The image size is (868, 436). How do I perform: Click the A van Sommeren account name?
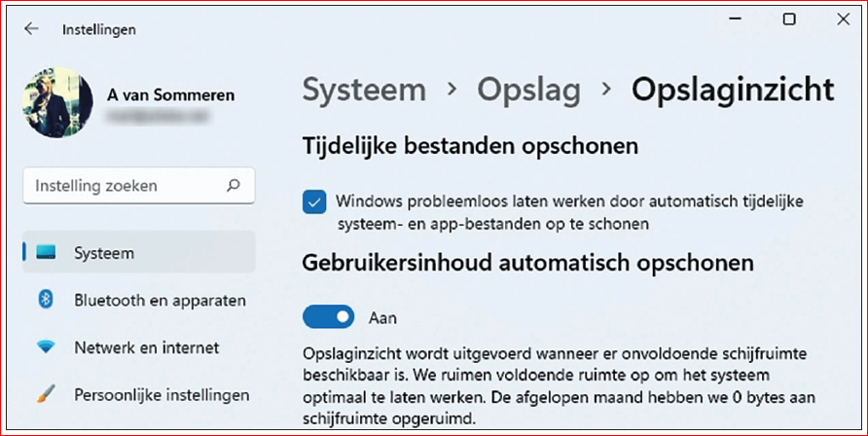pyautogui.click(x=170, y=95)
